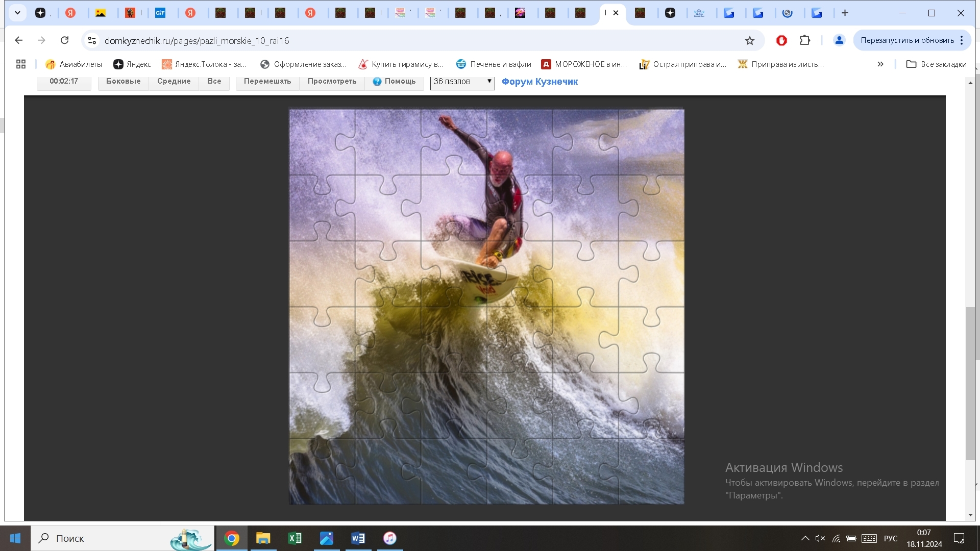Open Word from the taskbar
The width and height of the screenshot is (980, 551).
pos(358,538)
